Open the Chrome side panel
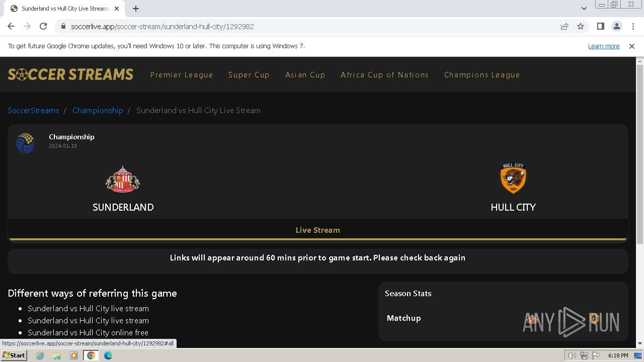The height and width of the screenshot is (362, 644). (600, 26)
